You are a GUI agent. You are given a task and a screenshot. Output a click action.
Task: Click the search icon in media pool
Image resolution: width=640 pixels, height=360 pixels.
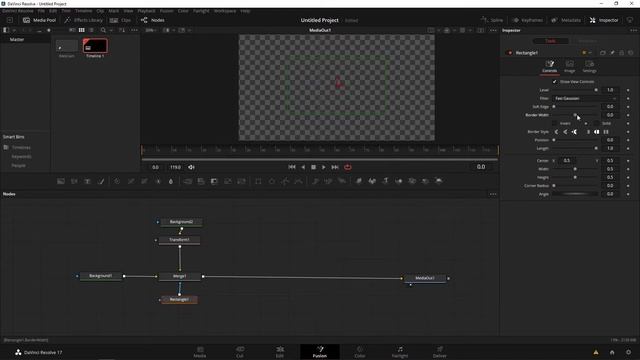pos(103,30)
